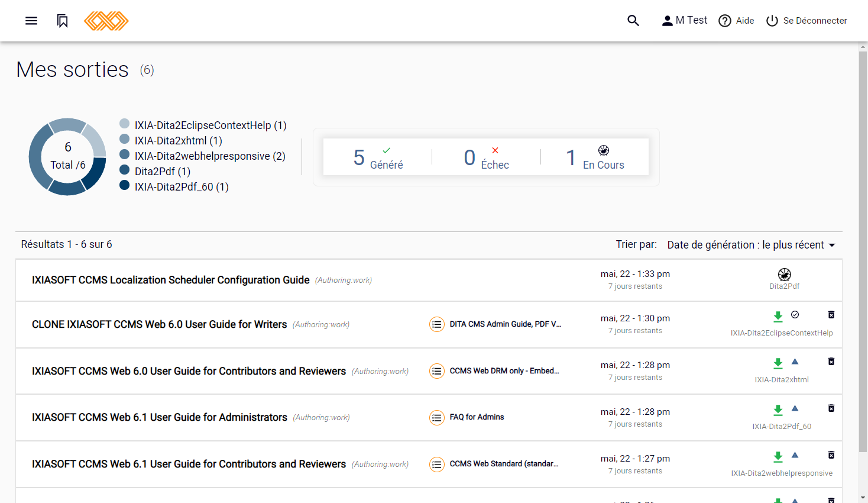
Task: Open the M Test user profile
Action: tap(684, 21)
